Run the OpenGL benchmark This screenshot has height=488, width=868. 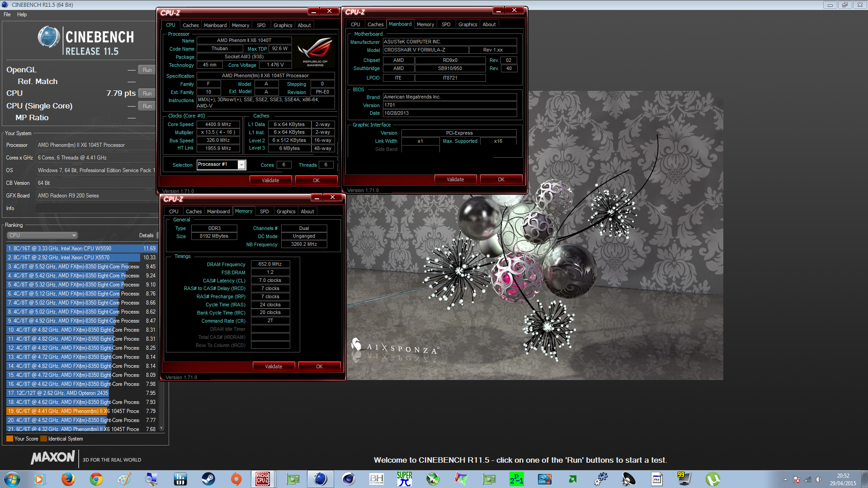(147, 70)
